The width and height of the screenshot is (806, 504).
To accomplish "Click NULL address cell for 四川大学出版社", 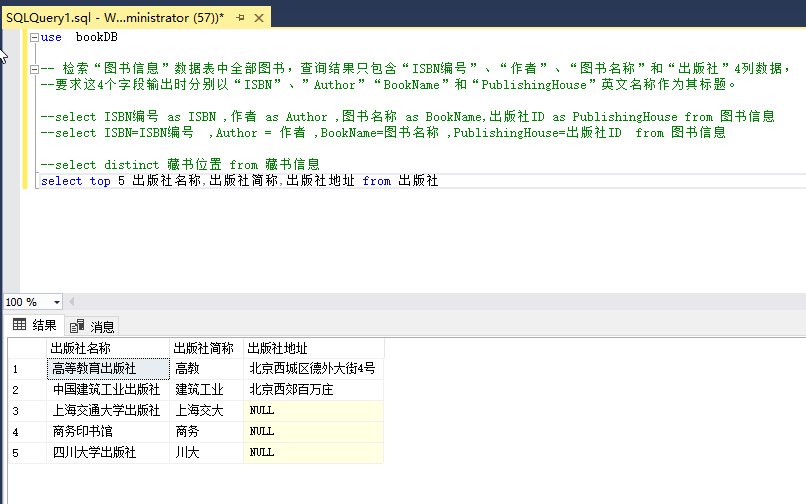I will point(314,453).
